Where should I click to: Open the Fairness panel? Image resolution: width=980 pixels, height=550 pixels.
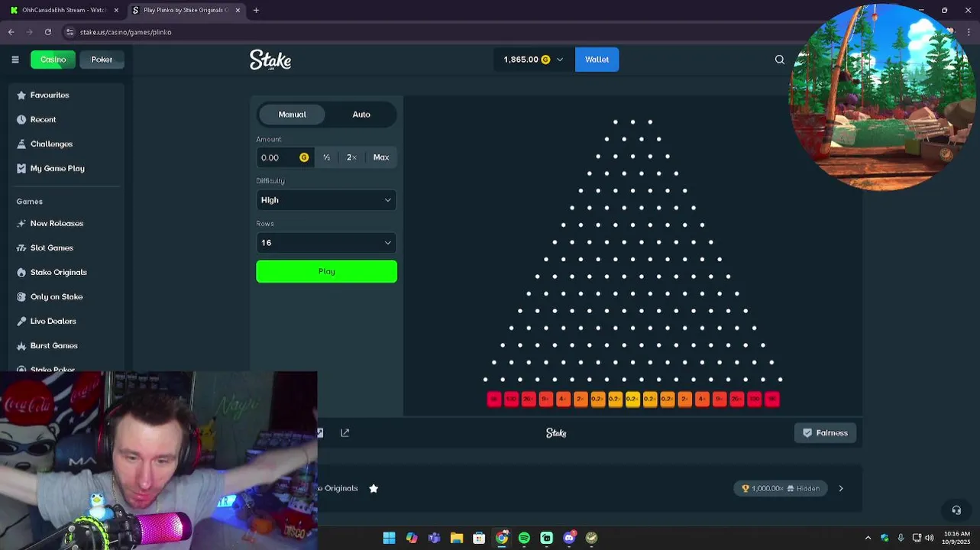pyautogui.click(x=826, y=433)
